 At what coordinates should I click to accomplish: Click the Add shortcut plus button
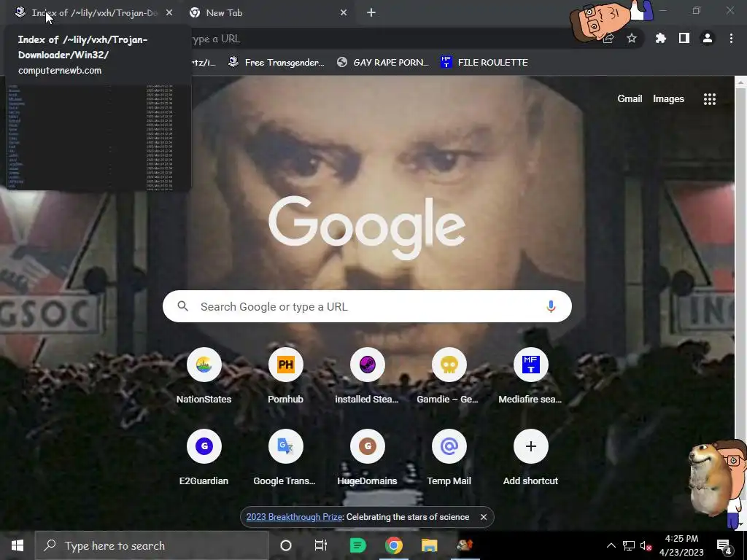(530, 447)
